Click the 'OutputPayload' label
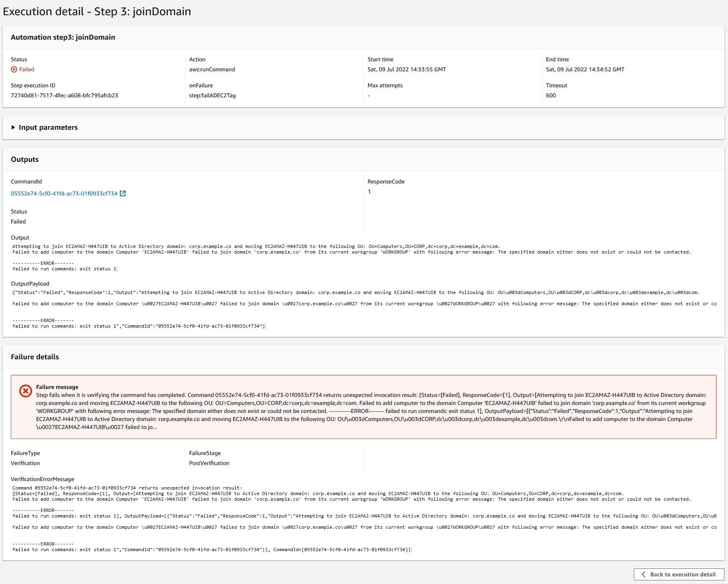Screen dimensions: 728x584 30,284
